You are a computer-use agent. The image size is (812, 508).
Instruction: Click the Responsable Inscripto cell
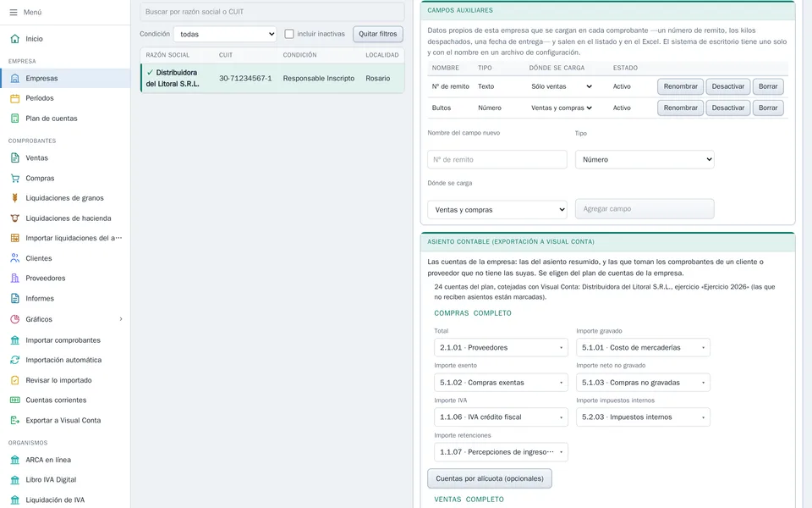[x=319, y=78]
